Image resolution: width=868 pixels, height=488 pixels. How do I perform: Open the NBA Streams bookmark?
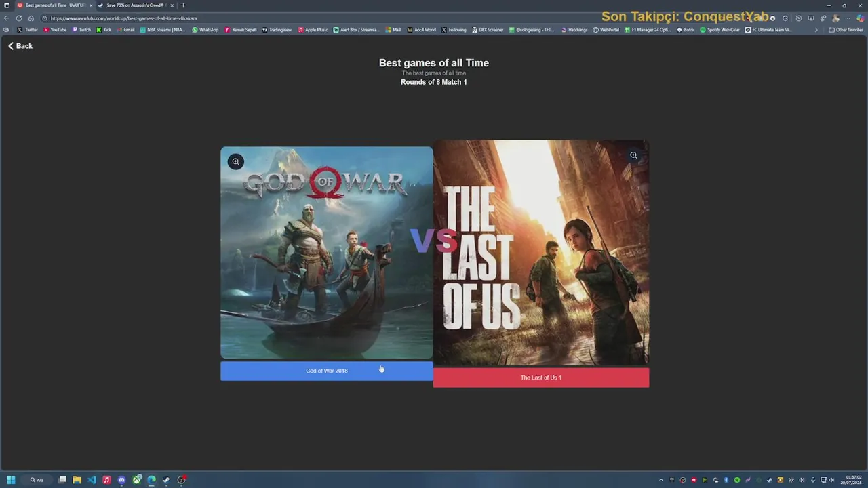click(163, 30)
